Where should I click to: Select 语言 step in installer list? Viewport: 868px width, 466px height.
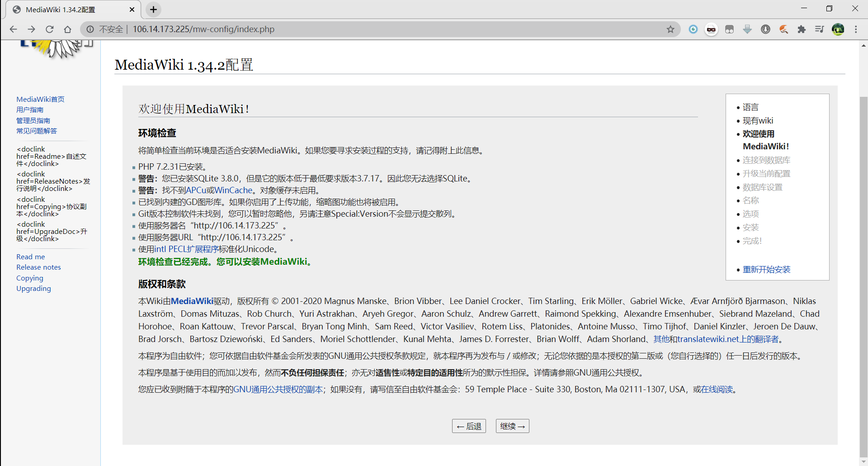(x=750, y=107)
